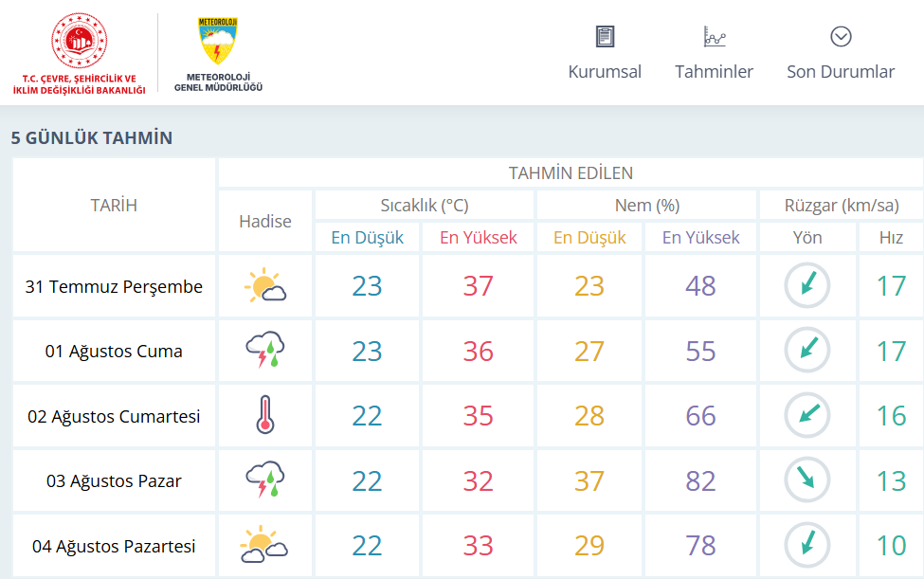Viewport: 924px width, 579px height.
Task: Click the wind direction arrow for 03 Ağustos Pazar
Action: [807, 479]
